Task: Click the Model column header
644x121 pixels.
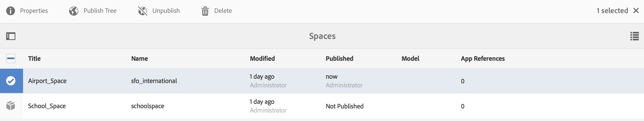Action: click(x=410, y=58)
